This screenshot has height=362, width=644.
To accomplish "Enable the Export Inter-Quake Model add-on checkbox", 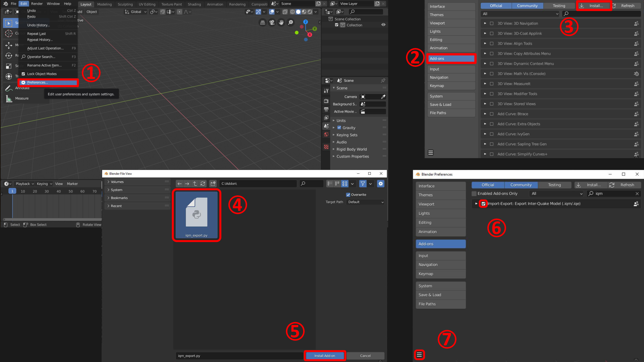I will coord(483,204).
